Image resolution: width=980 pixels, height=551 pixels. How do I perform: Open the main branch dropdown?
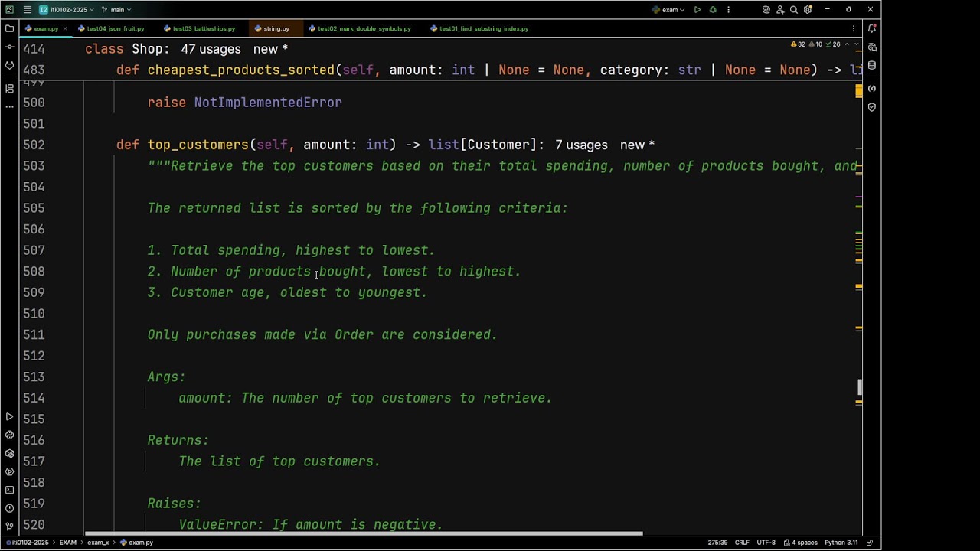(116, 10)
